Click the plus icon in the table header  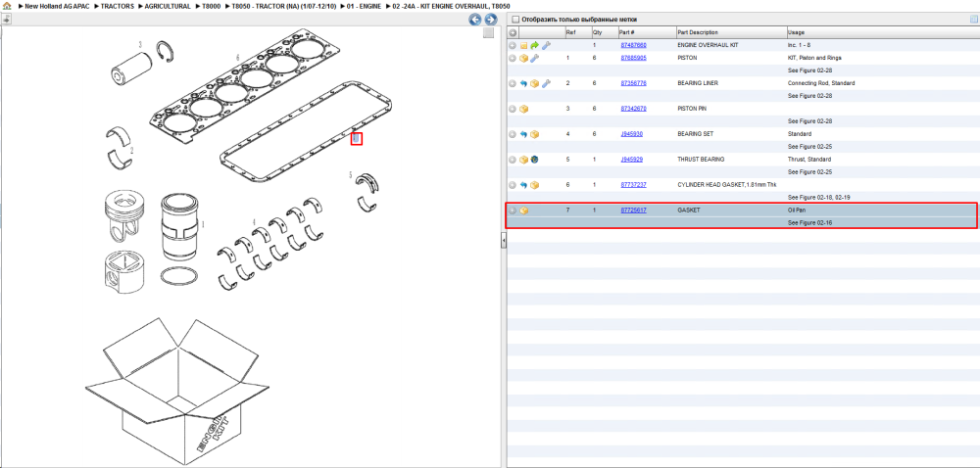[x=513, y=32]
